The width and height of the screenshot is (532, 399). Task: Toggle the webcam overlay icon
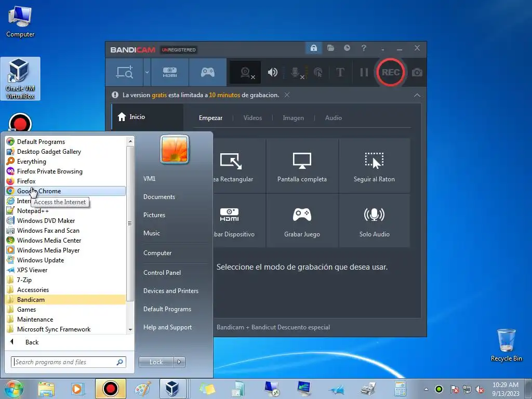pos(246,72)
